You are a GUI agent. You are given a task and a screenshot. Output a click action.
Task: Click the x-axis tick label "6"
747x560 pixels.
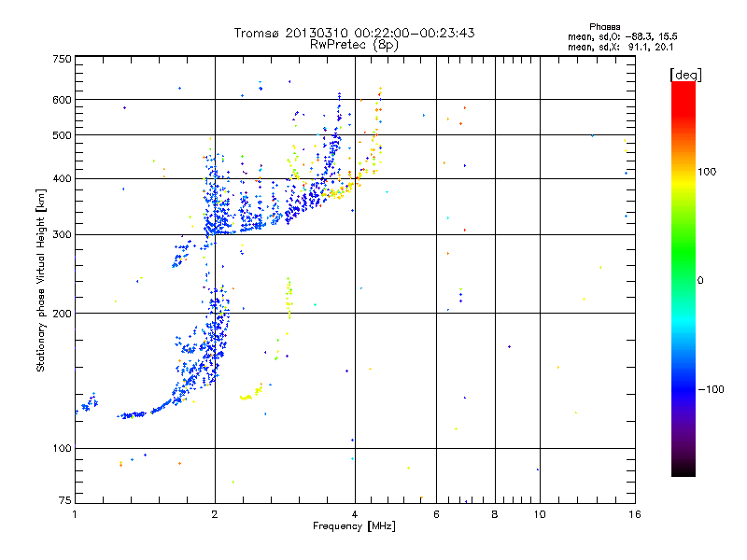(x=436, y=514)
